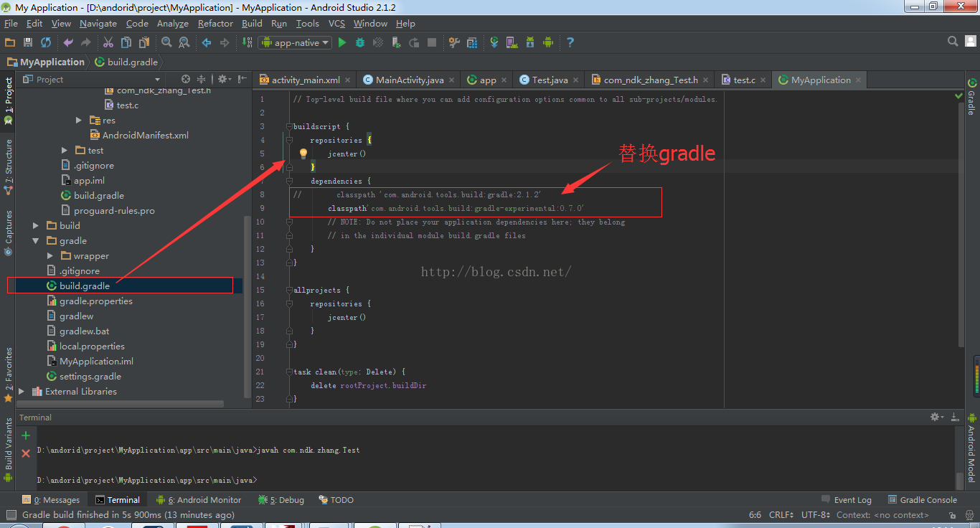Open the app-native run configuration dropdown
The width and height of the screenshot is (980, 528).
tap(295, 43)
